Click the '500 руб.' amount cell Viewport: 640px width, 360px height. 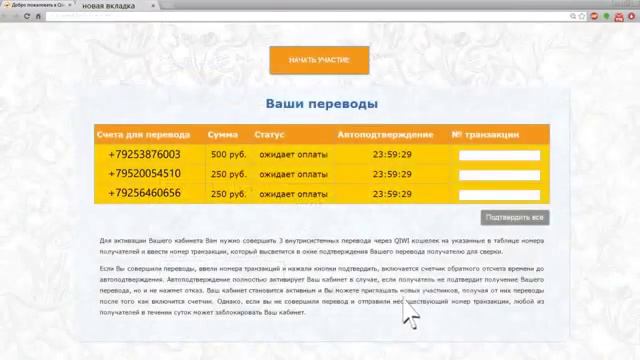[229, 155]
